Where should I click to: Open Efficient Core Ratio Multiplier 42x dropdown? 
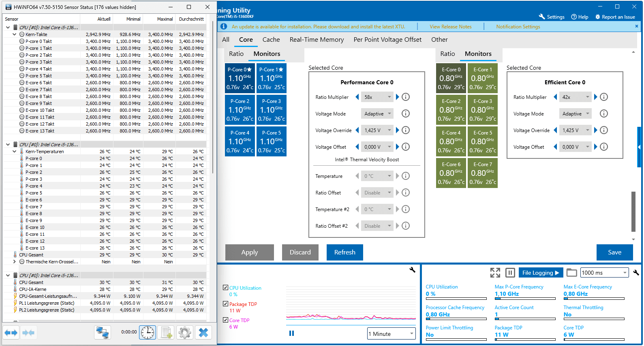576,97
